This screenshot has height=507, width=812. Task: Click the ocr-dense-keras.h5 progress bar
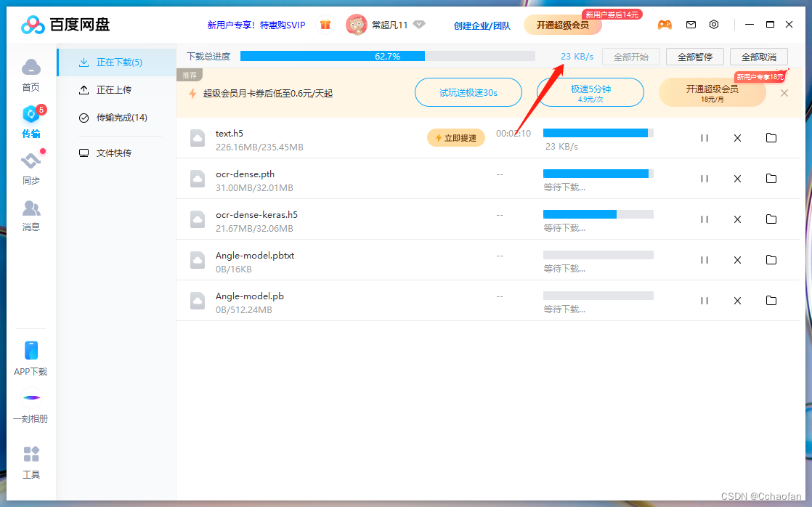pos(598,214)
